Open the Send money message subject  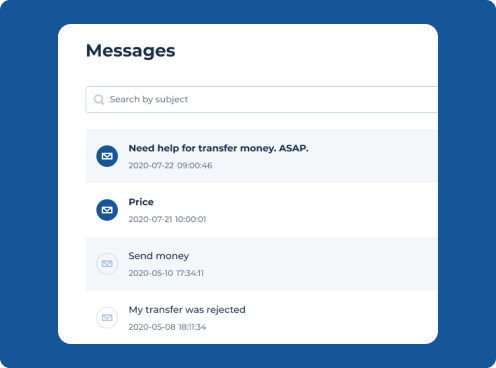click(x=159, y=256)
